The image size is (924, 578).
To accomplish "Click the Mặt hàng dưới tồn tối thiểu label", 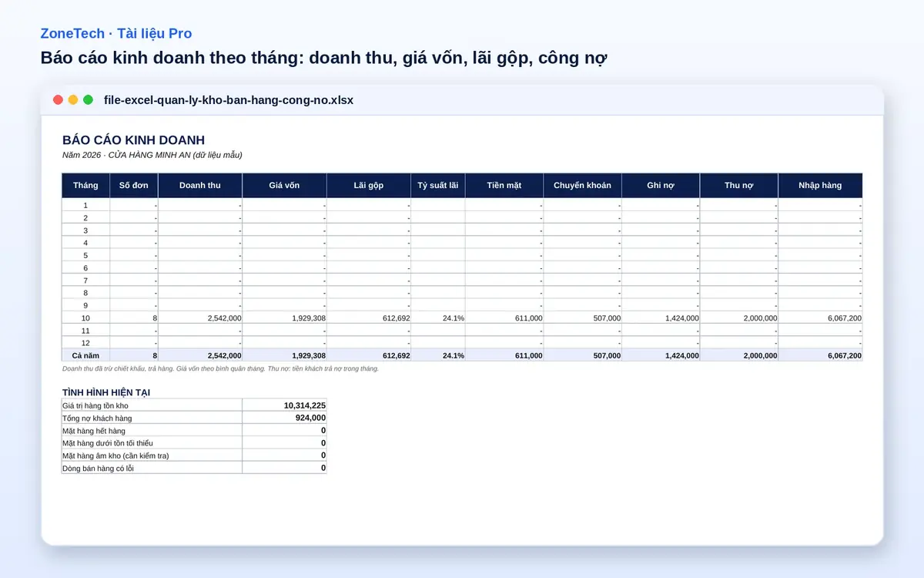I will pos(152,443).
